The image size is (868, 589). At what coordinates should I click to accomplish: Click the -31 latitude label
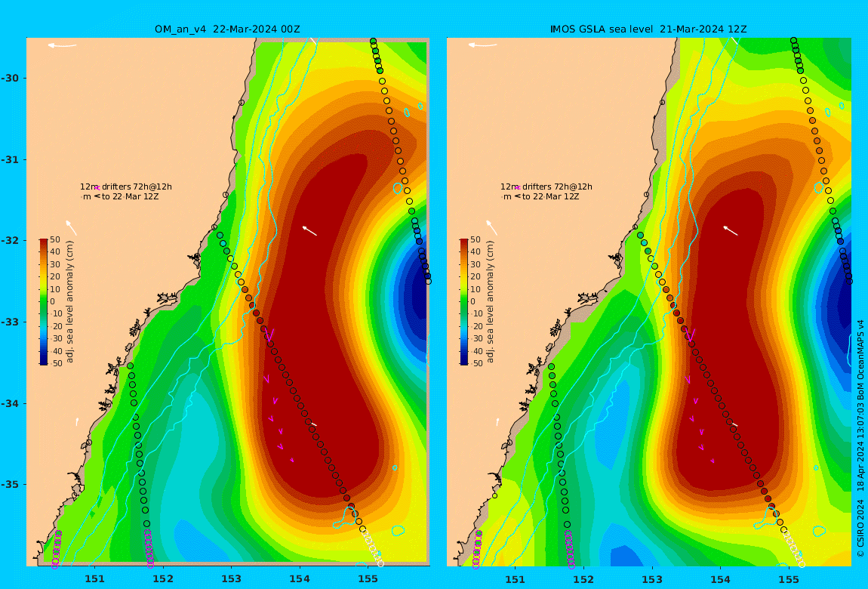[x=9, y=159]
